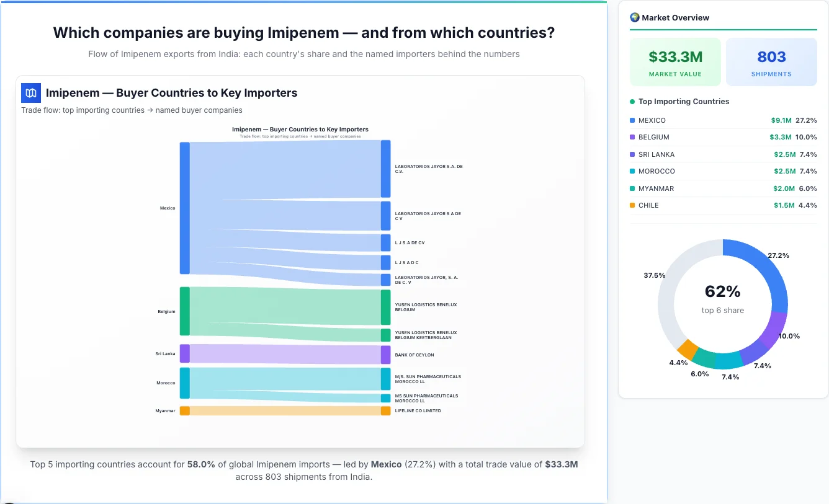Select the 803 Shipments card
Viewport: 829px width, 504px height.
point(771,61)
